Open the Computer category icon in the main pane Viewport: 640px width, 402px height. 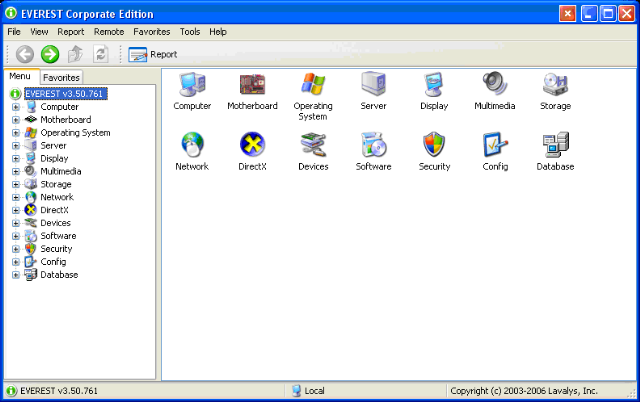[x=192, y=84]
